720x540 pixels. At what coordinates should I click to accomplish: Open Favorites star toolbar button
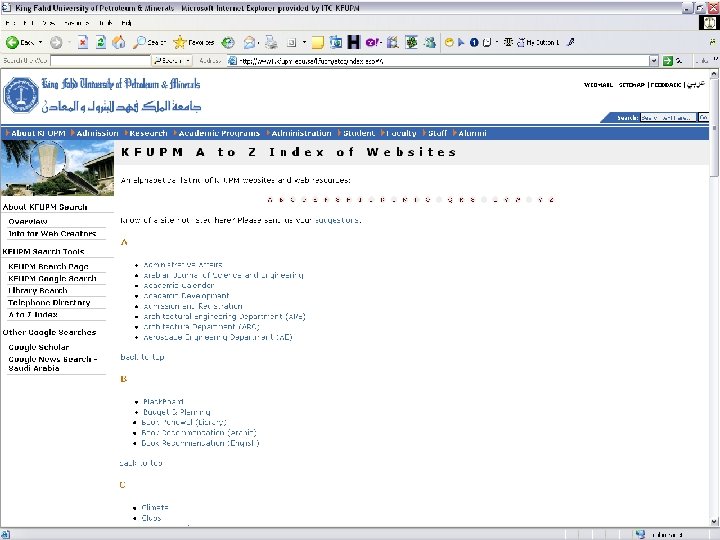pos(193,43)
